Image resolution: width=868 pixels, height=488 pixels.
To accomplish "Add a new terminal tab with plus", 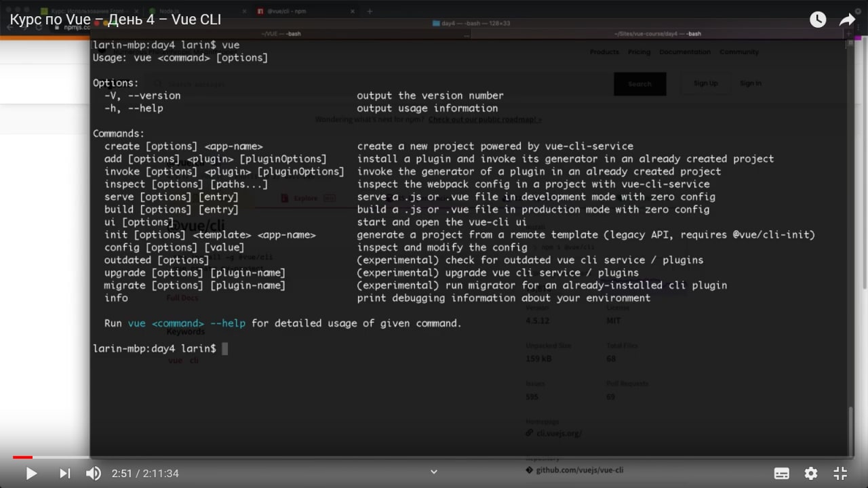I will point(849,33).
